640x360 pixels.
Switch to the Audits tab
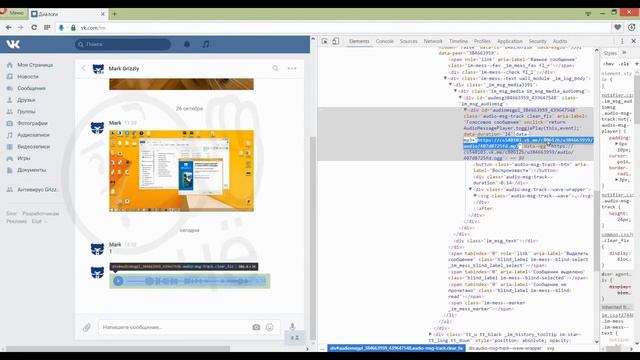(560, 41)
